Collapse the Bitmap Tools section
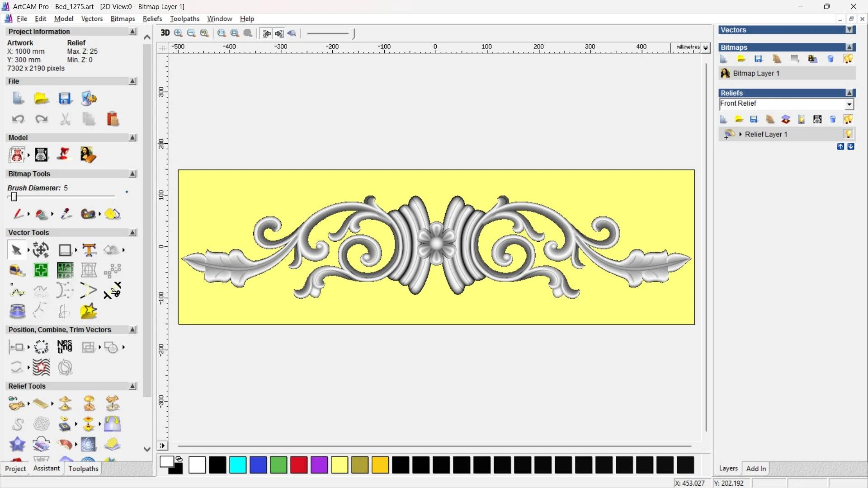The height and width of the screenshot is (488, 868). point(132,174)
